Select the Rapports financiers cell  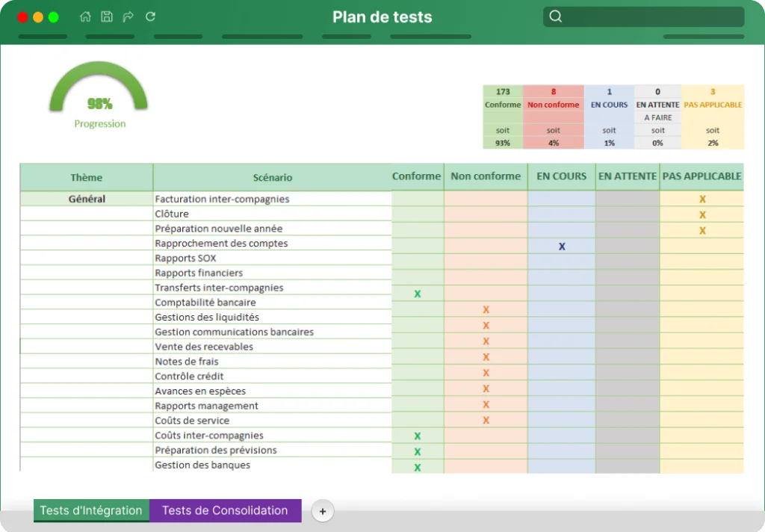[x=272, y=272]
